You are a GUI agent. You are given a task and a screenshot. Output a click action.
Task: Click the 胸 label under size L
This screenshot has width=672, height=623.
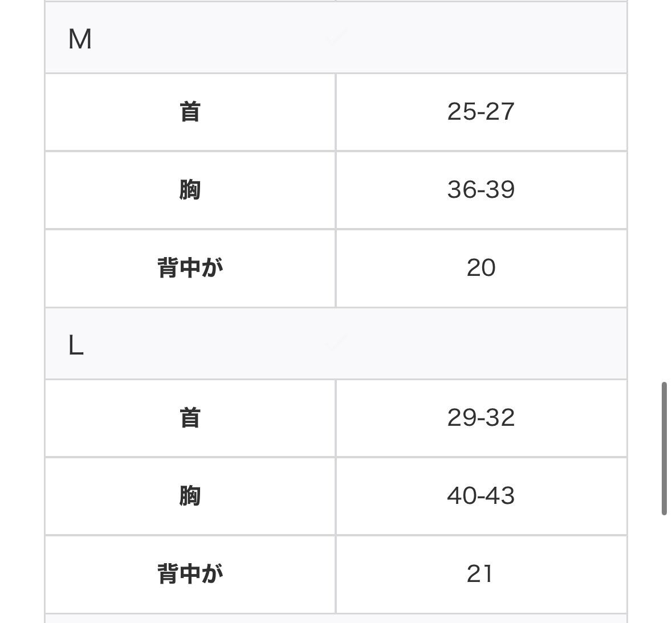pyautogui.click(x=190, y=496)
